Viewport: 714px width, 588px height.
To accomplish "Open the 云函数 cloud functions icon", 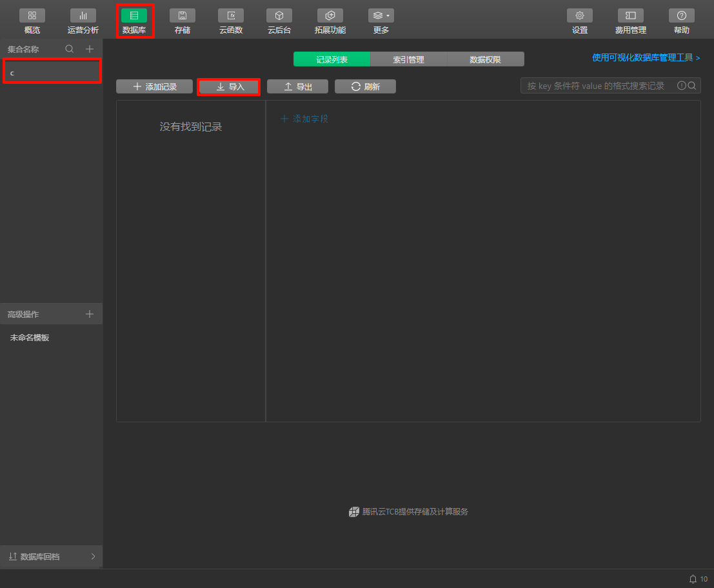I will [231, 15].
